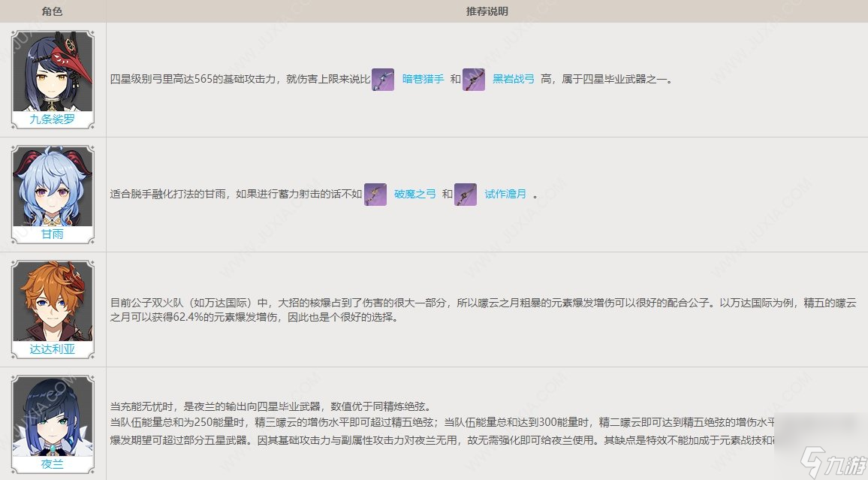Open the 夜兰 name link

coord(52,464)
